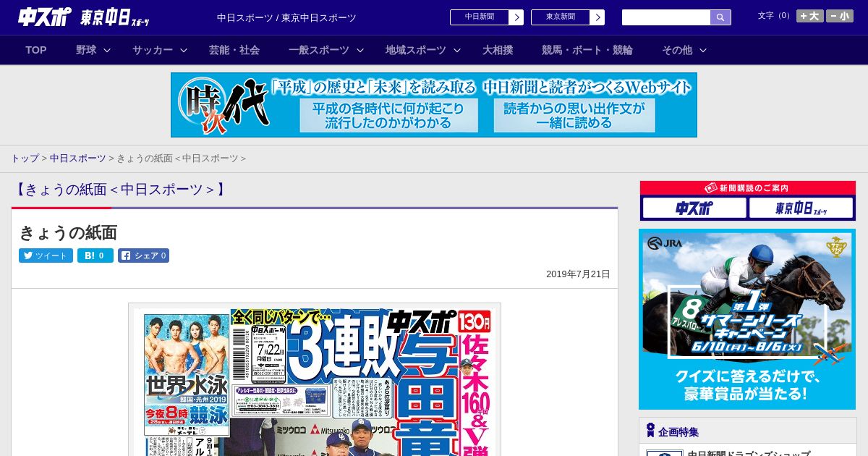Open 大相撲 menu item

[498, 50]
